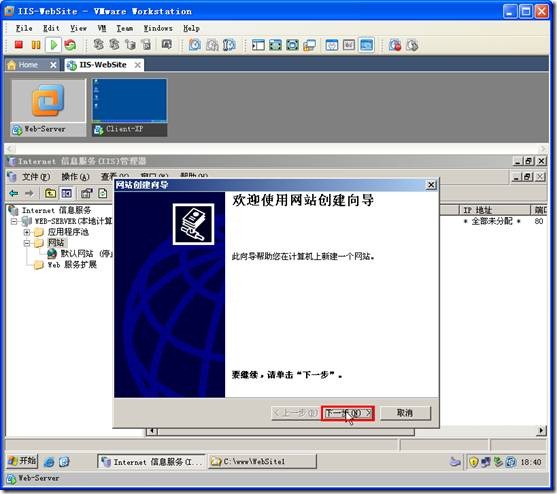Open the 操作(A) menu in IIS Manager

pyautogui.click(x=75, y=177)
